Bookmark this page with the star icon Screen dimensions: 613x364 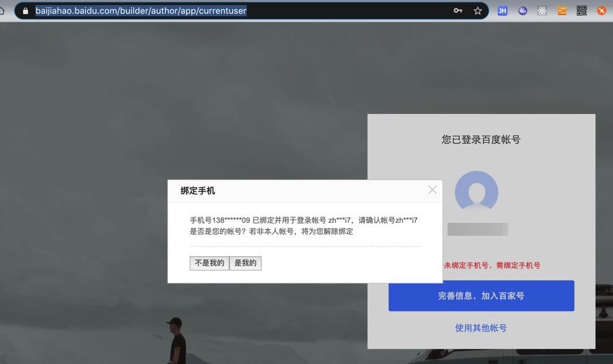(x=477, y=11)
